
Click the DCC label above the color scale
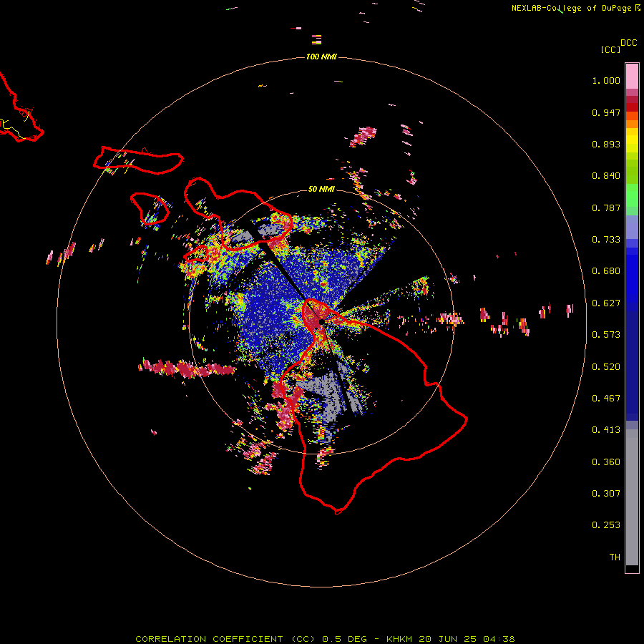click(629, 43)
